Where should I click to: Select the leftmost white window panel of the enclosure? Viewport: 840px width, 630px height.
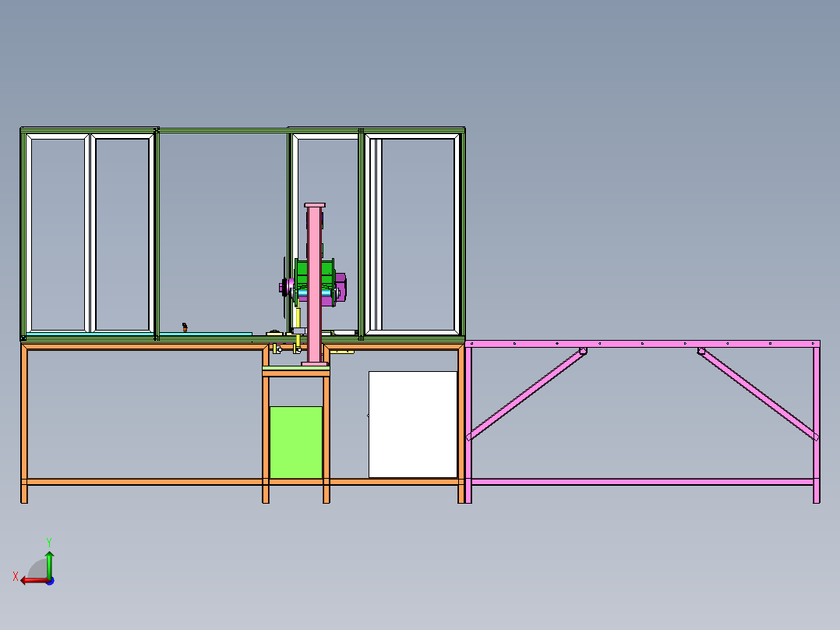click(x=58, y=234)
